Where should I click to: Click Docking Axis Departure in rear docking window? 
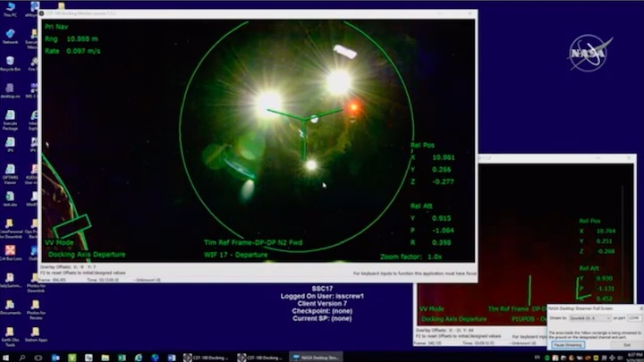pyautogui.click(x=453, y=319)
